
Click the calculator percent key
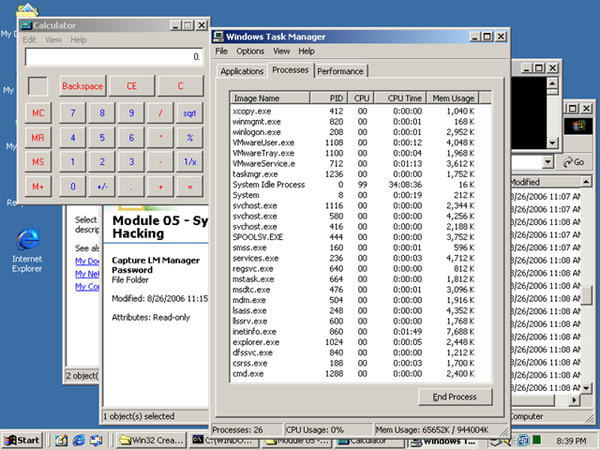(x=189, y=137)
